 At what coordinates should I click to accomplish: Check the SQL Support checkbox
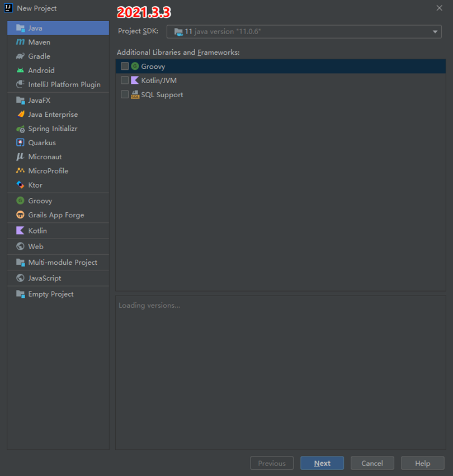coord(125,94)
